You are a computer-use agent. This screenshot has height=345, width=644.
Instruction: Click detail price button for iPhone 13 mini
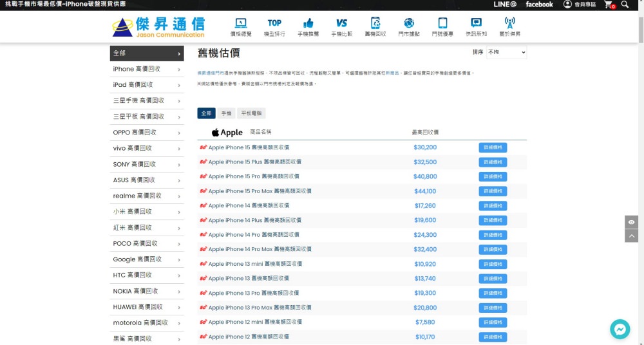click(x=493, y=264)
